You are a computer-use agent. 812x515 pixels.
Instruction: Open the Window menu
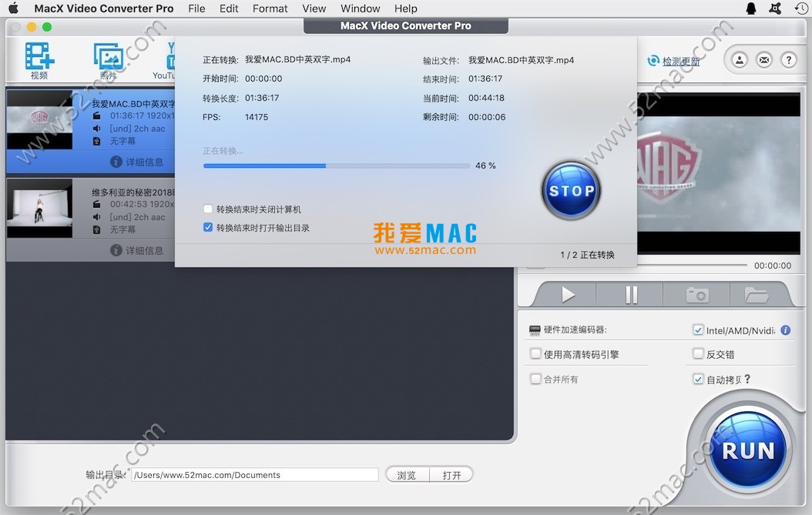point(361,8)
